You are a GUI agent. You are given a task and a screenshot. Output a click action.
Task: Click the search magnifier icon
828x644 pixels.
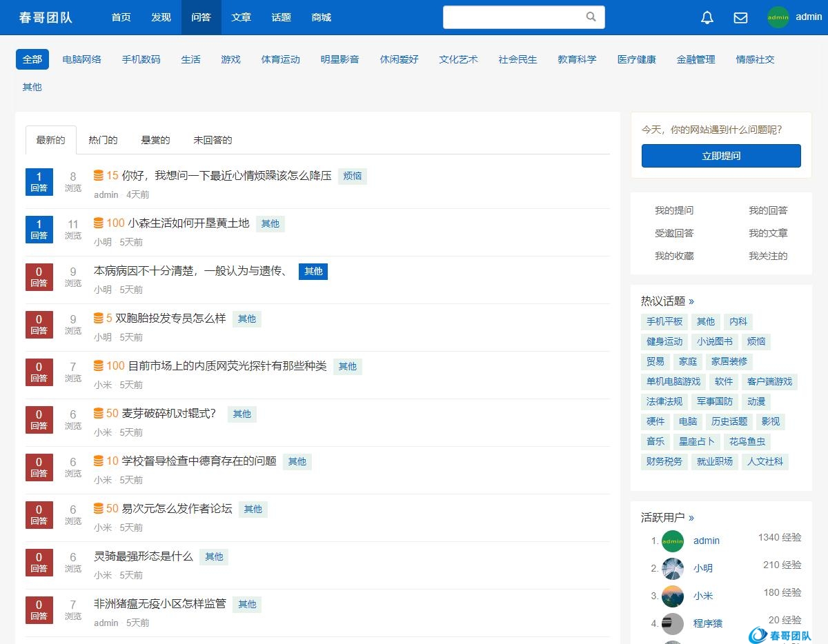[x=591, y=17]
